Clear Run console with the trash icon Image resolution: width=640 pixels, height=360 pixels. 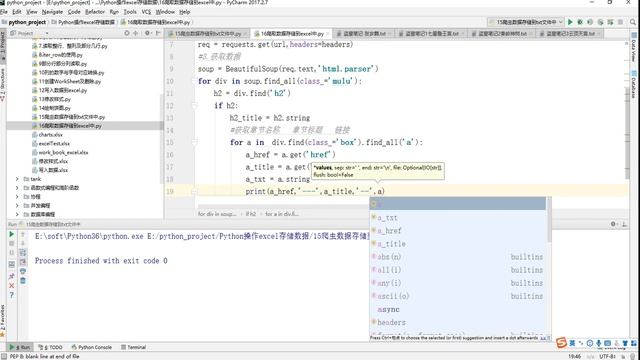(x=23, y=281)
